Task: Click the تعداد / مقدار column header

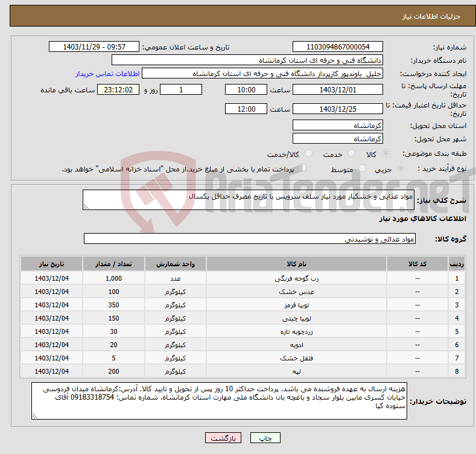Action: tap(113, 264)
